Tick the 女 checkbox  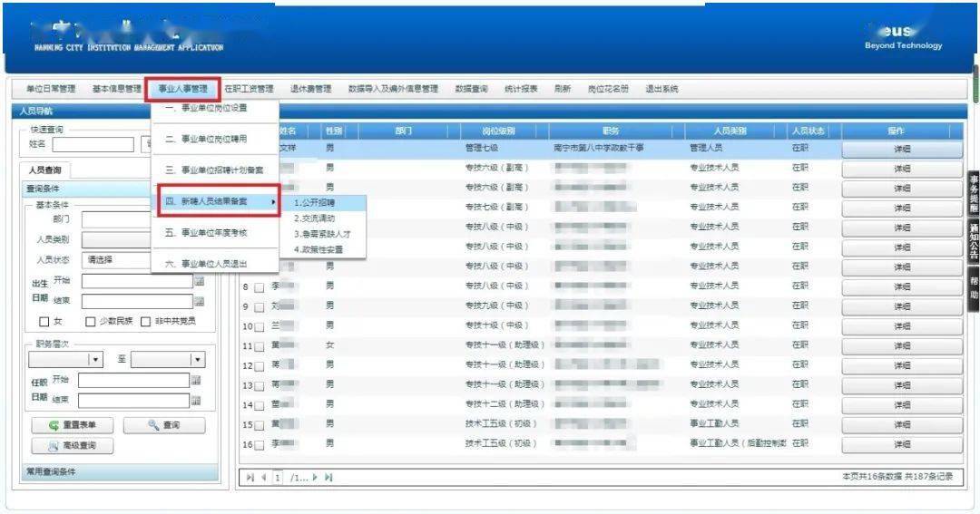(x=44, y=322)
